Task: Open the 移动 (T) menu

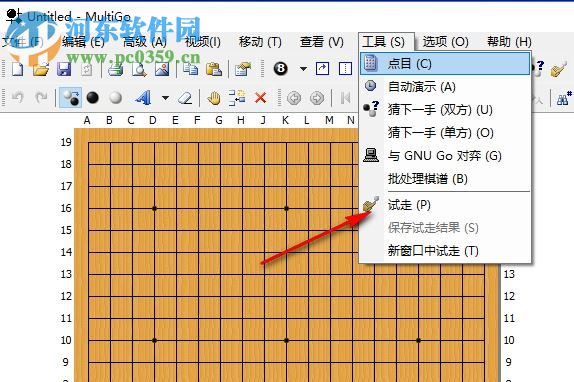Action: (260, 42)
